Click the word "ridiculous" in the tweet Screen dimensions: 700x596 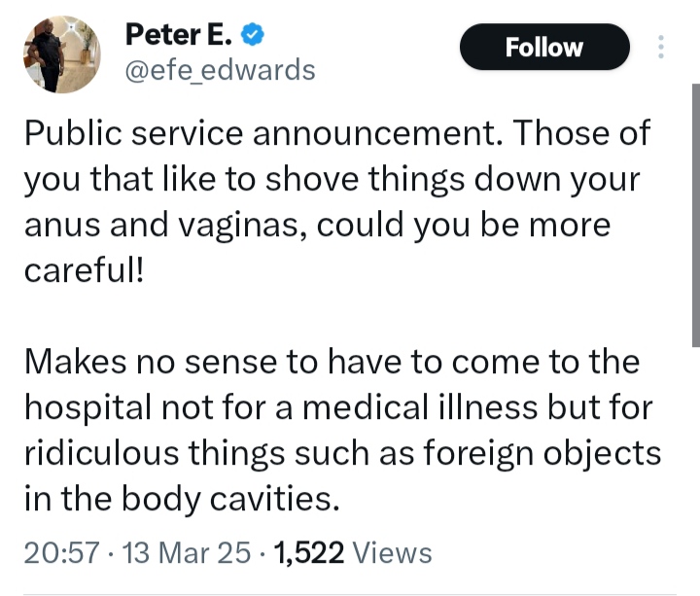coord(103,453)
